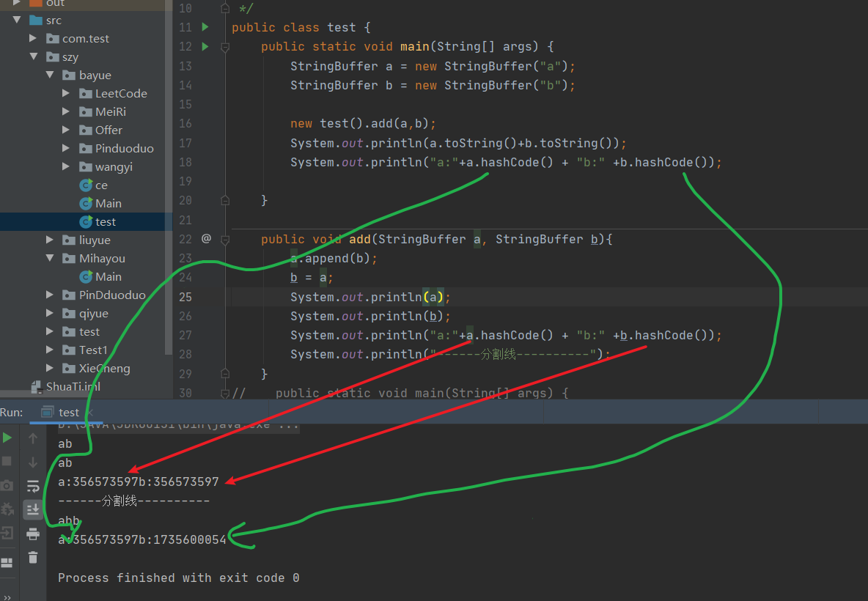Click 'b = a;' statement on line 24
Image resolution: width=868 pixels, height=601 pixels.
(312, 278)
